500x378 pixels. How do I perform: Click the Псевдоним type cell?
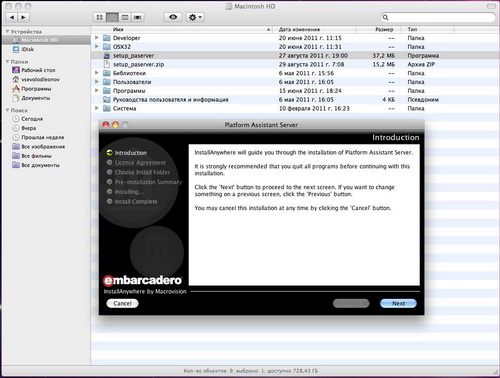tap(423, 99)
